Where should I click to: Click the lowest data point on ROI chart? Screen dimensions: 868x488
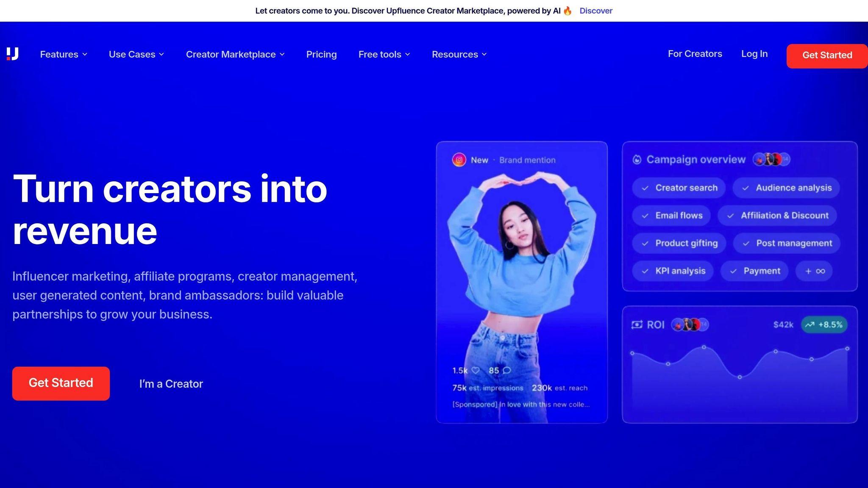pyautogui.click(x=740, y=377)
